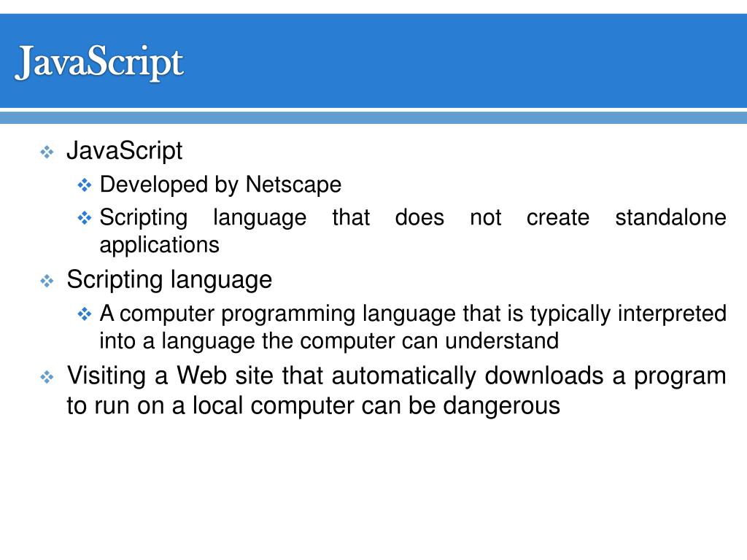The height and width of the screenshot is (560, 747).
Task: Select the main bullet 'Scripting language'
Action: point(169,279)
